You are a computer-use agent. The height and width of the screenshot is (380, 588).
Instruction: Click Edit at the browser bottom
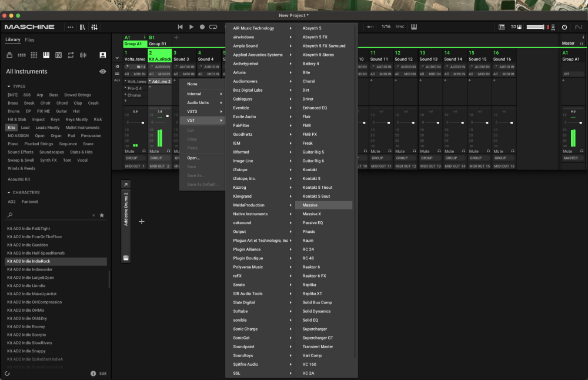103,374
